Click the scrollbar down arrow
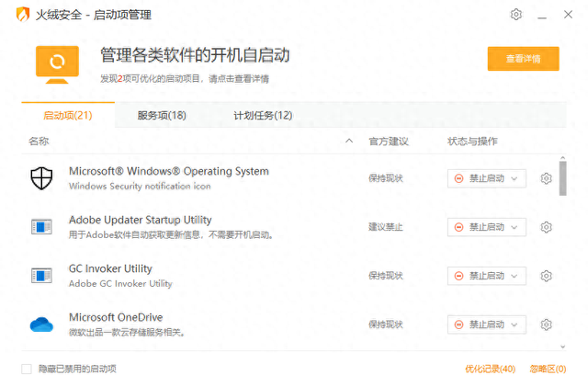This screenshot has width=588, height=387. point(563,347)
